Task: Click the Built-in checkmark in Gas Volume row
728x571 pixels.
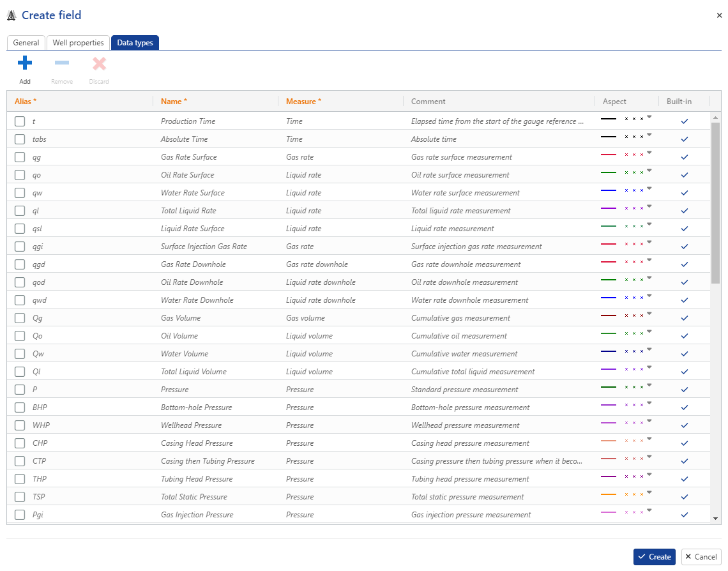Action: (x=685, y=318)
